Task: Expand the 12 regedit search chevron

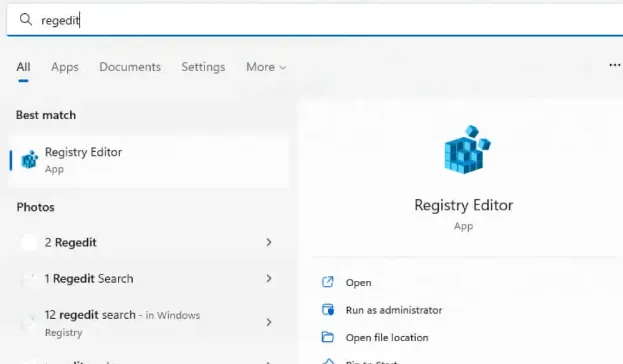Action: tap(269, 322)
